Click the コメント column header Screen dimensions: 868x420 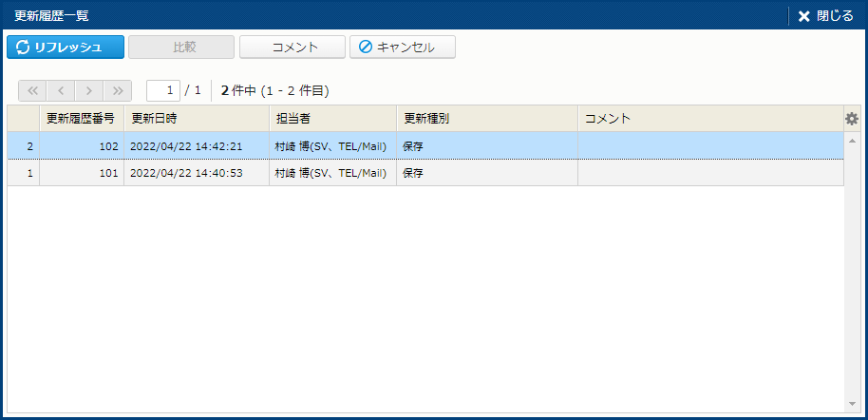pos(710,119)
